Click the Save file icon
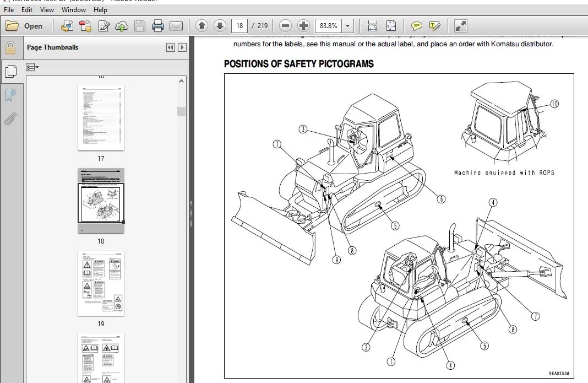The image size is (588, 383). pyautogui.click(x=140, y=26)
